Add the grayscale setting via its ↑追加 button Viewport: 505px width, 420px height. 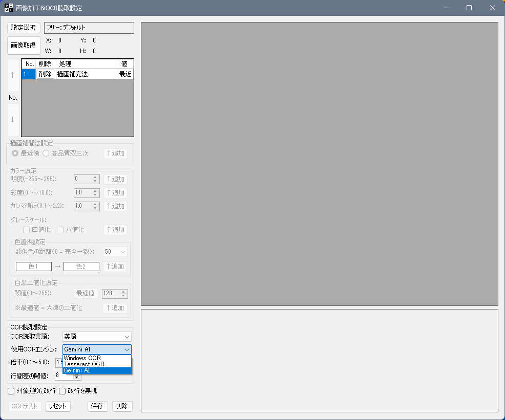point(115,230)
